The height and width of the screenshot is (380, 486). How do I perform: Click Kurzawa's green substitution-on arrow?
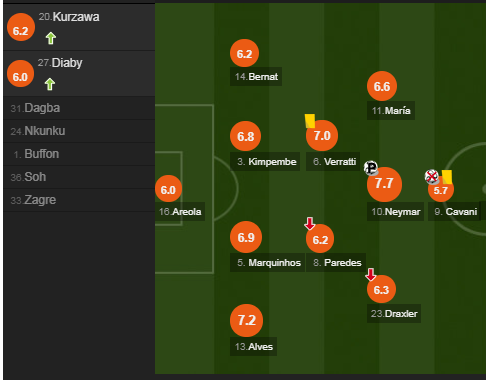[x=51, y=38]
